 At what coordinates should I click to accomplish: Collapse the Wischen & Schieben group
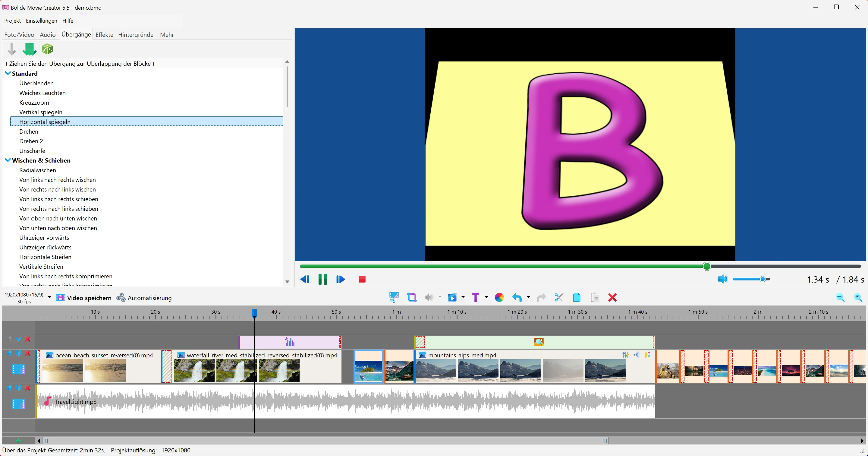[x=8, y=160]
